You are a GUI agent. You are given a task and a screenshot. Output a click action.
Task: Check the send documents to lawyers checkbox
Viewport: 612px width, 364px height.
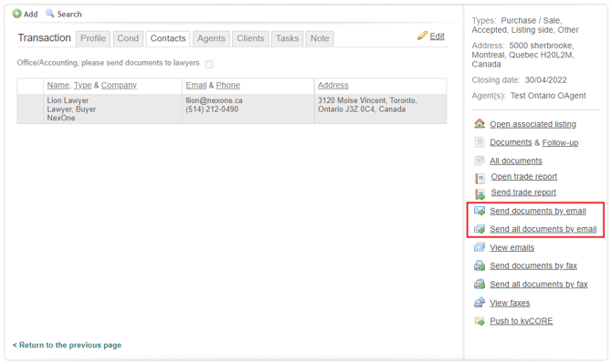(x=209, y=64)
